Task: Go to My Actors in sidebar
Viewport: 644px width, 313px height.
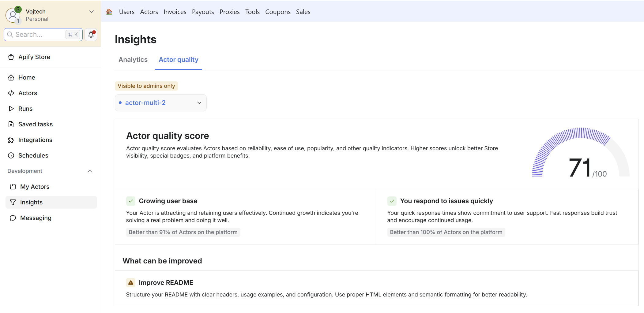Action: click(x=35, y=187)
